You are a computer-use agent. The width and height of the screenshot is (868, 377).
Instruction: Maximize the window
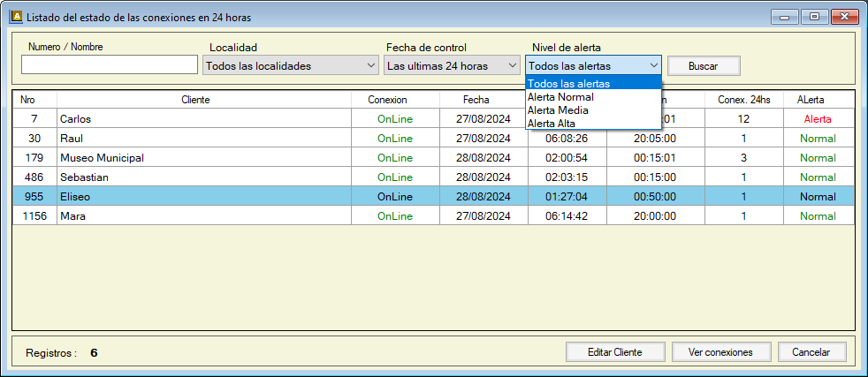point(813,17)
